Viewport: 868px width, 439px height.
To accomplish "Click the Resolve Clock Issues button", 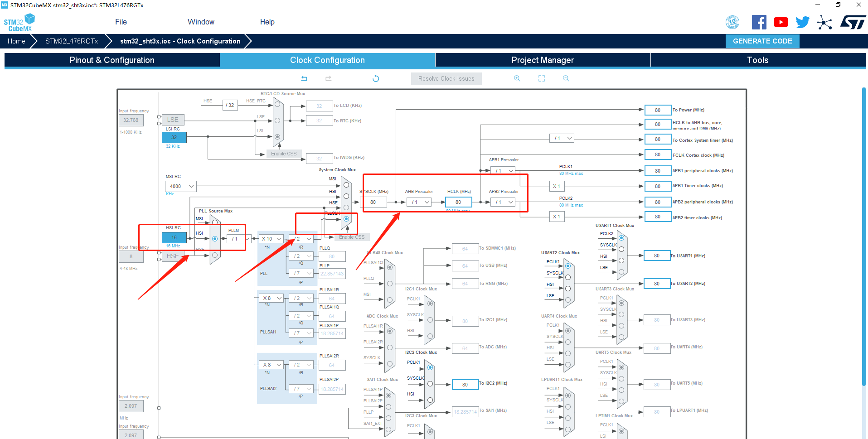I will click(x=446, y=78).
